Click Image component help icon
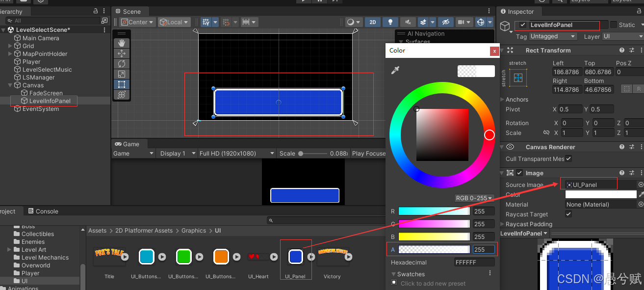The width and height of the screenshot is (644, 290). click(622, 173)
